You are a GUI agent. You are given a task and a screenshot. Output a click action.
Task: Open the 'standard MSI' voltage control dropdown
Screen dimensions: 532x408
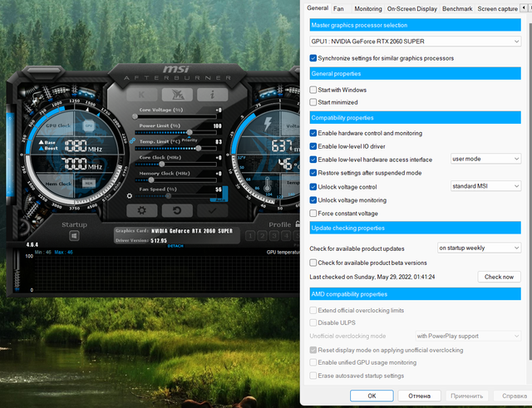(x=485, y=186)
